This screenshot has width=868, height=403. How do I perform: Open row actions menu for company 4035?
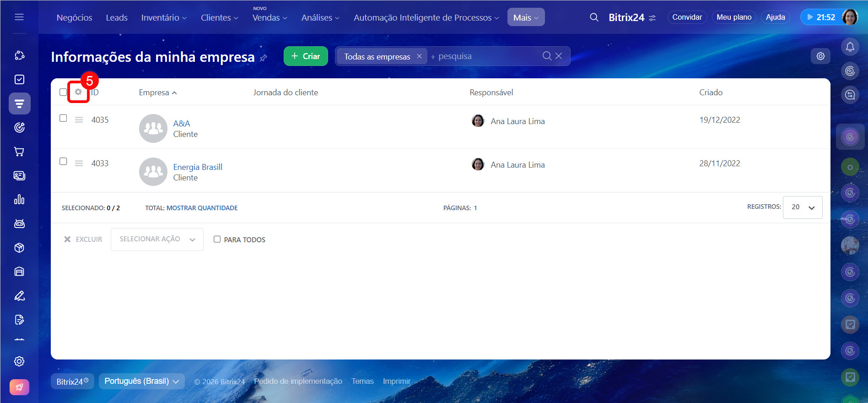79,120
